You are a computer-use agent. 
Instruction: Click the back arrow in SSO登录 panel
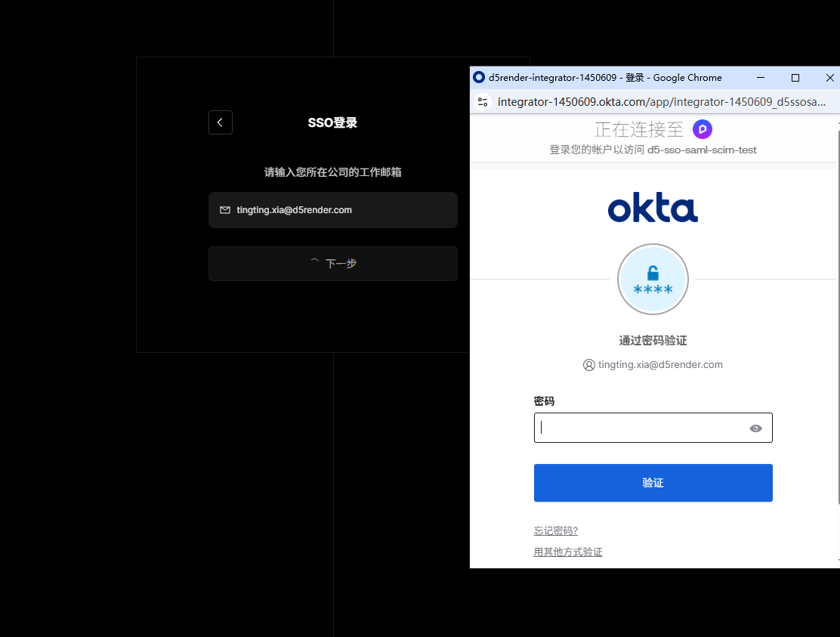(220, 122)
